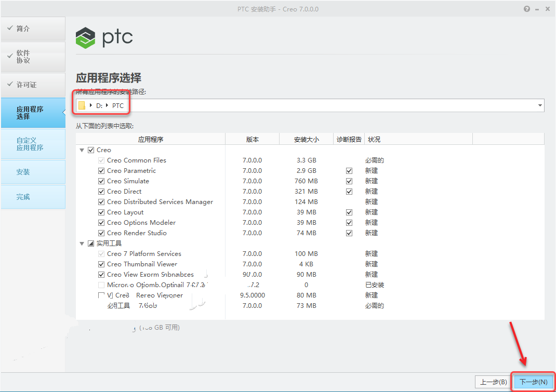Click the 124 MB size value
This screenshot has height=392, width=556.
point(307,201)
